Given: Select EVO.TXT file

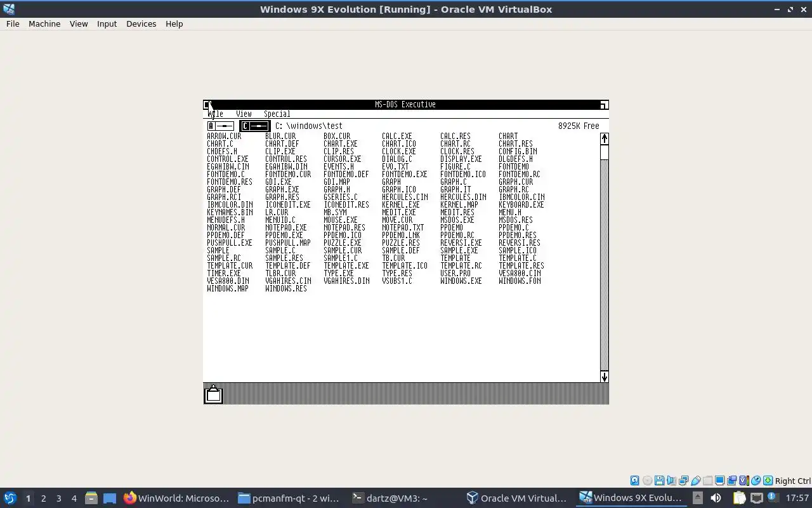Looking at the screenshot, I should click(395, 167).
